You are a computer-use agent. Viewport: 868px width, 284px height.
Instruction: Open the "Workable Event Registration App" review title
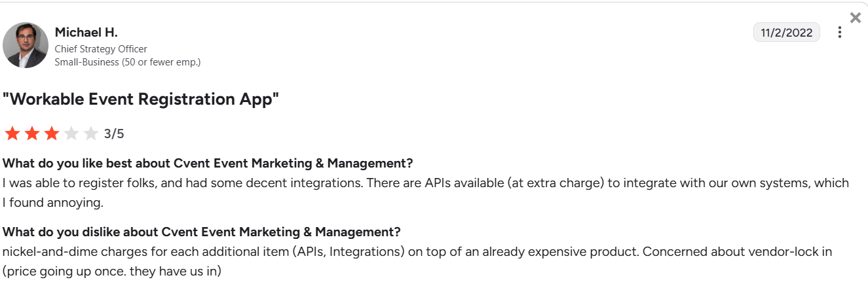(141, 99)
